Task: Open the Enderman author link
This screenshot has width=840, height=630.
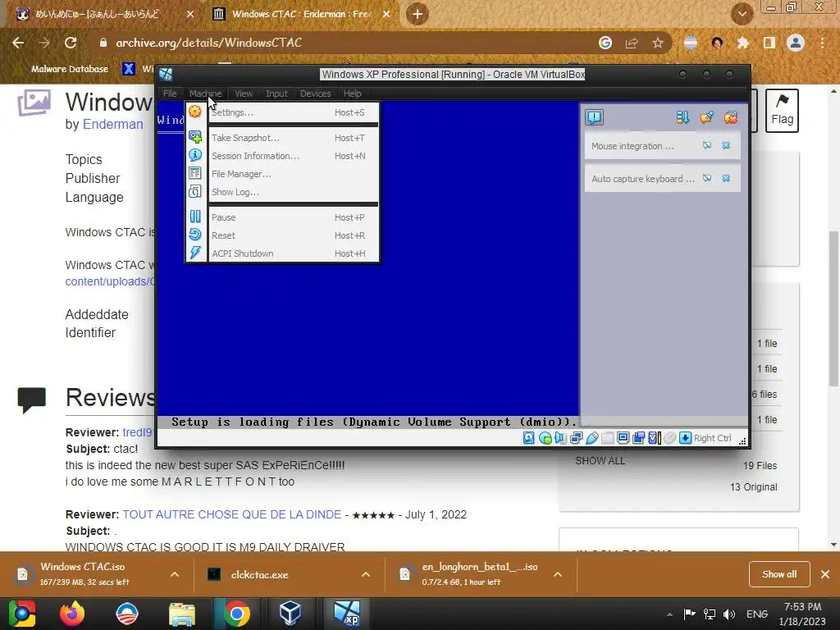Action: pyautogui.click(x=113, y=125)
